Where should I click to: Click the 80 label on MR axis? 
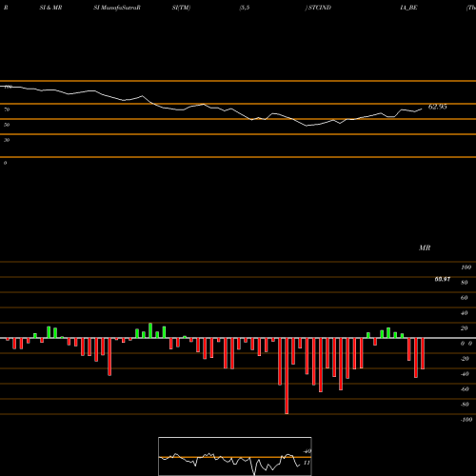click(465, 283)
